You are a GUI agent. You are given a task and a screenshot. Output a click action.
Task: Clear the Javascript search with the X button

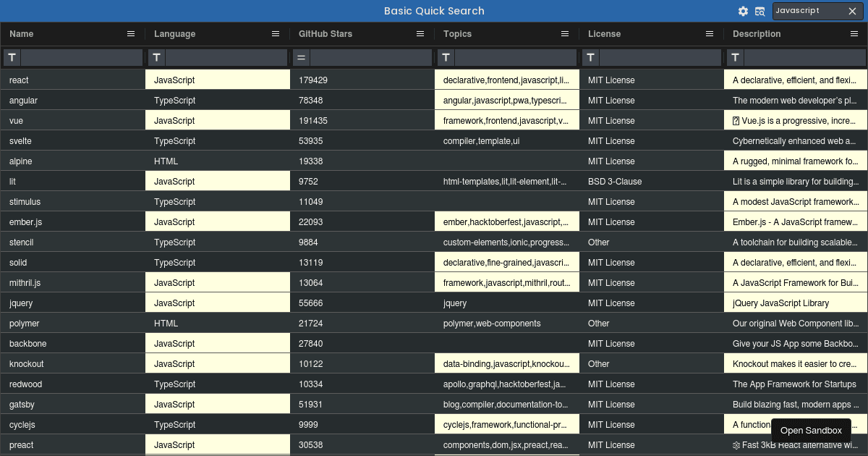[851, 11]
